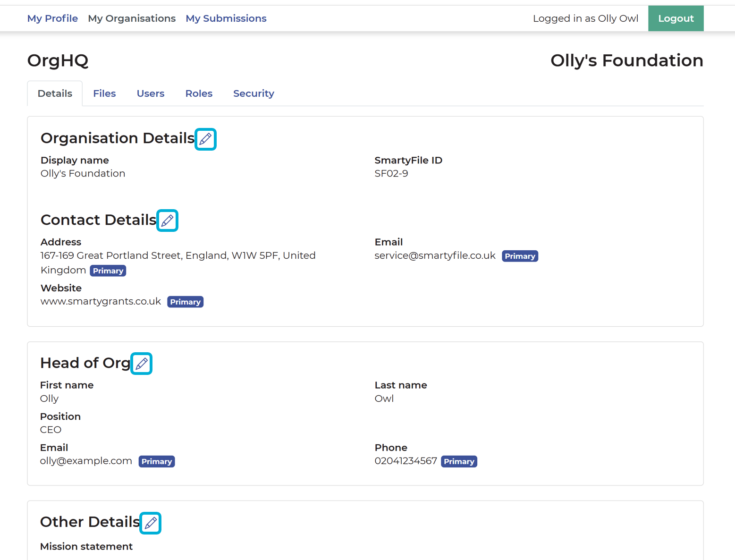Screen dimensions: 735x560
Task: Go to My Submissions
Action: coord(226,18)
